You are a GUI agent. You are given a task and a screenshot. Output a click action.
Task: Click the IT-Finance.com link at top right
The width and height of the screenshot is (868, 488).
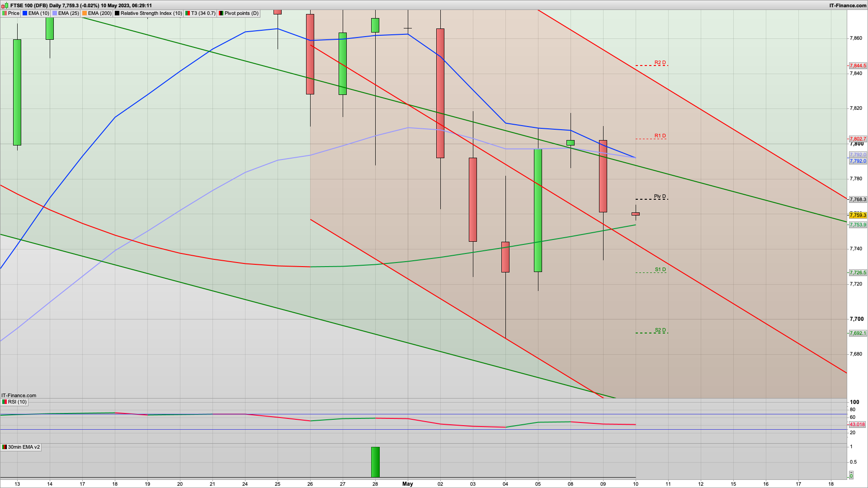848,5
